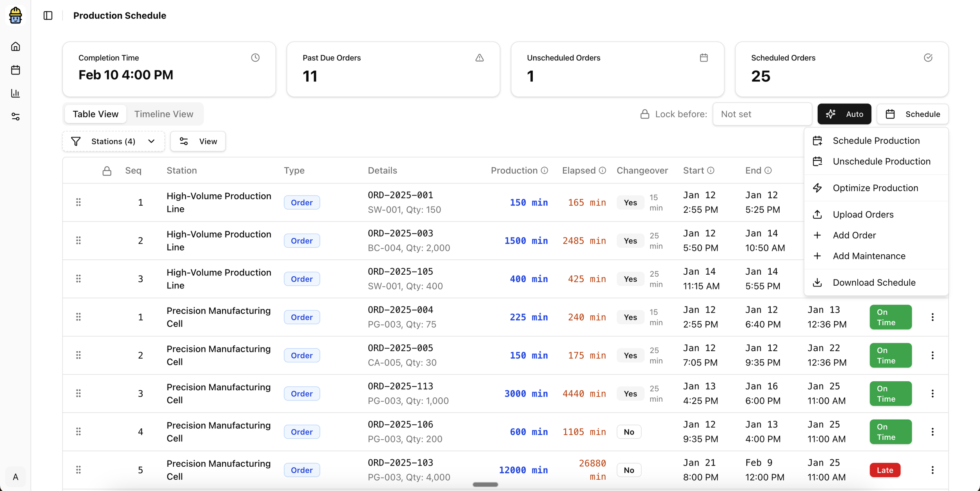
Task: Open the Analytics sidebar icon
Action: click(16, 93)
